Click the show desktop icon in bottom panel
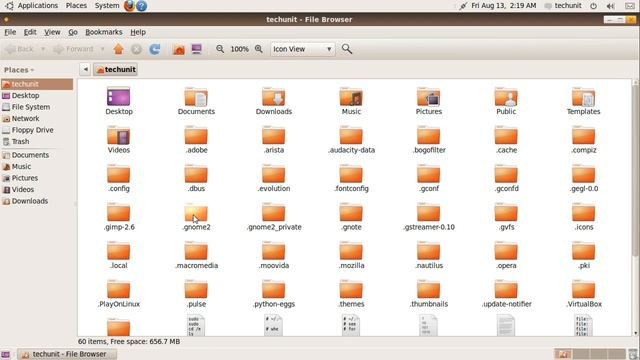640x360 pixels. pyautogui.click(x=6, y=354)
